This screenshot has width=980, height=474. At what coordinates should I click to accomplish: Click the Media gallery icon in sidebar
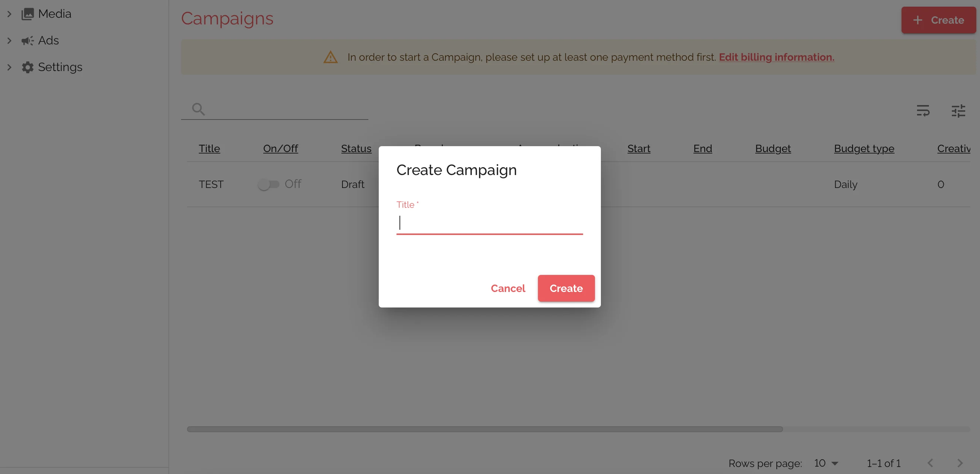(x=27, y=14)
